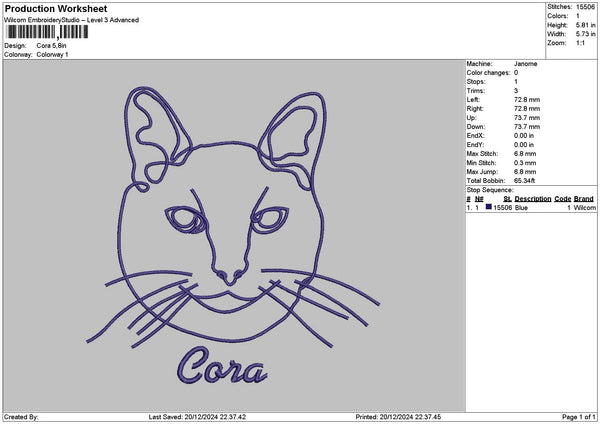Click the blue thread color swatch
Viewport: 600px width, 424px height.
tap(488, 207)
